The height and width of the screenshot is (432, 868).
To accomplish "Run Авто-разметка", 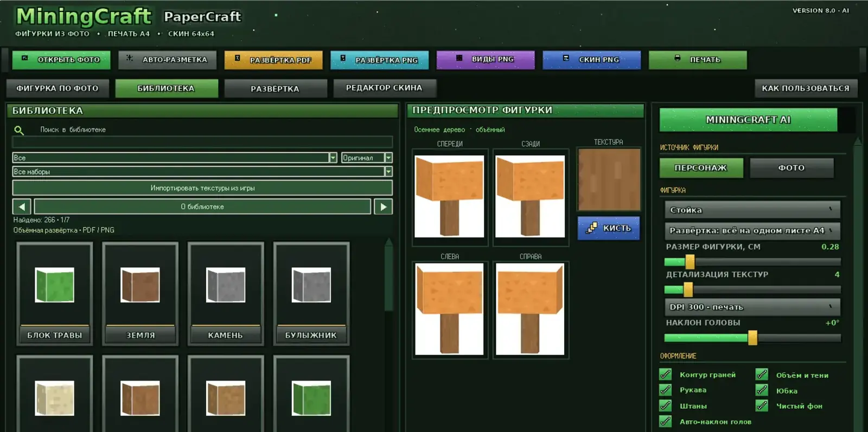I will click(167, 60).
